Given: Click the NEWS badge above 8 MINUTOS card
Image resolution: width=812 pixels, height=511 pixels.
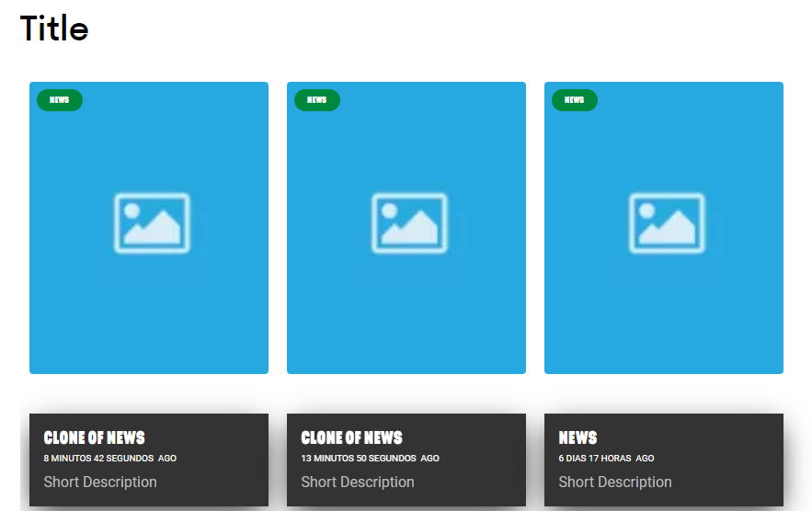Looking at the screenshot, I should coord(60,100).
